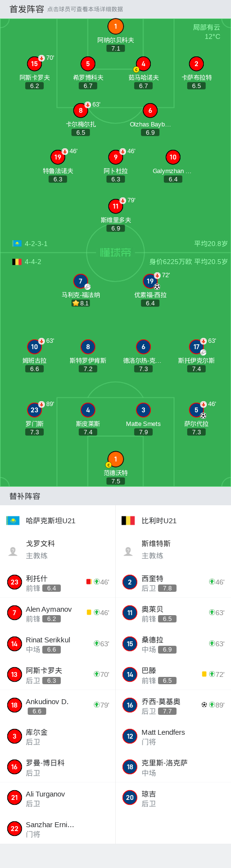
Task: View coach 戈罗文科 profile
Action: [57, 549]
